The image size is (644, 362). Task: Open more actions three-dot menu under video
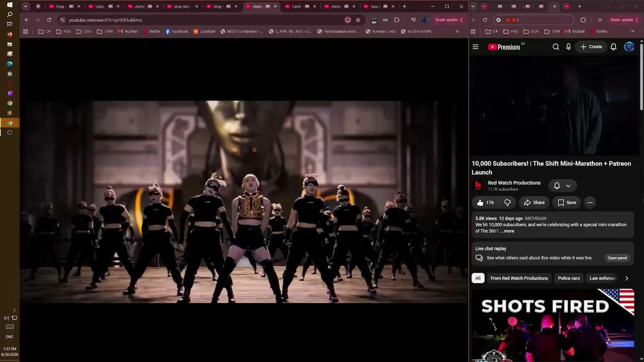590,203
